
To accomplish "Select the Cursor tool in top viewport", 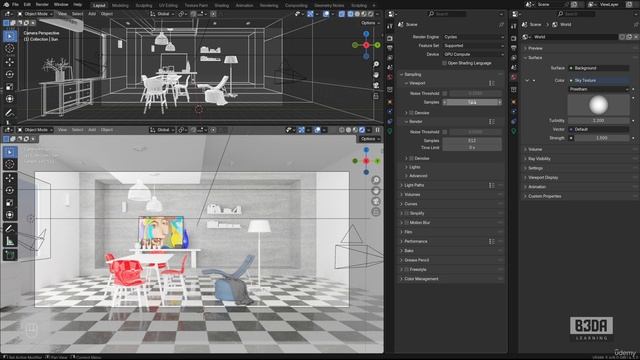I will 9,48.
